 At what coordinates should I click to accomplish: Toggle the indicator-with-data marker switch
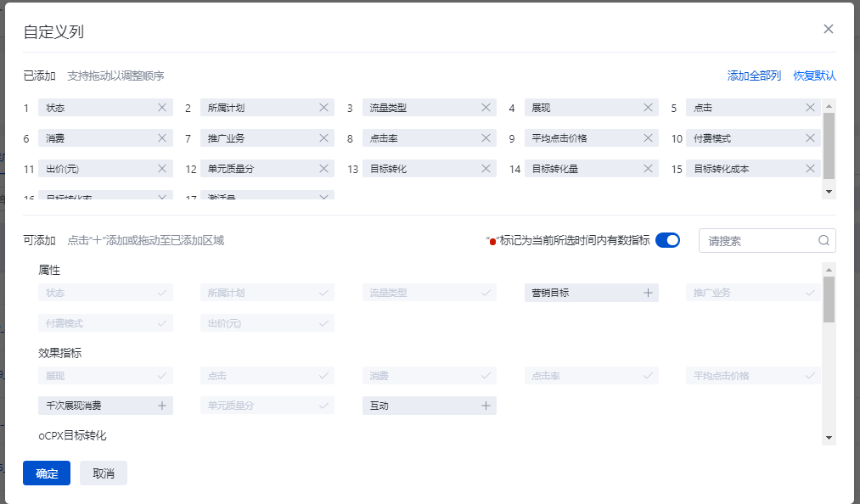(x=667, y=240)
